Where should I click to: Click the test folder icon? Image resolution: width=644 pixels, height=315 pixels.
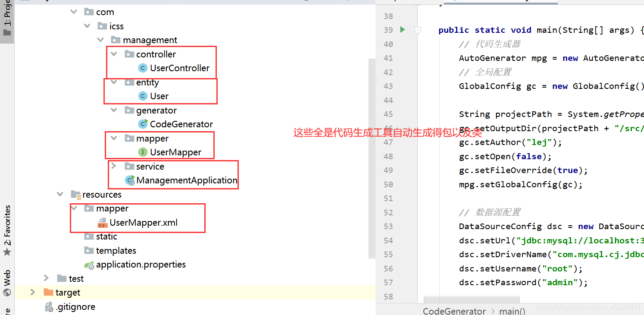62,278
